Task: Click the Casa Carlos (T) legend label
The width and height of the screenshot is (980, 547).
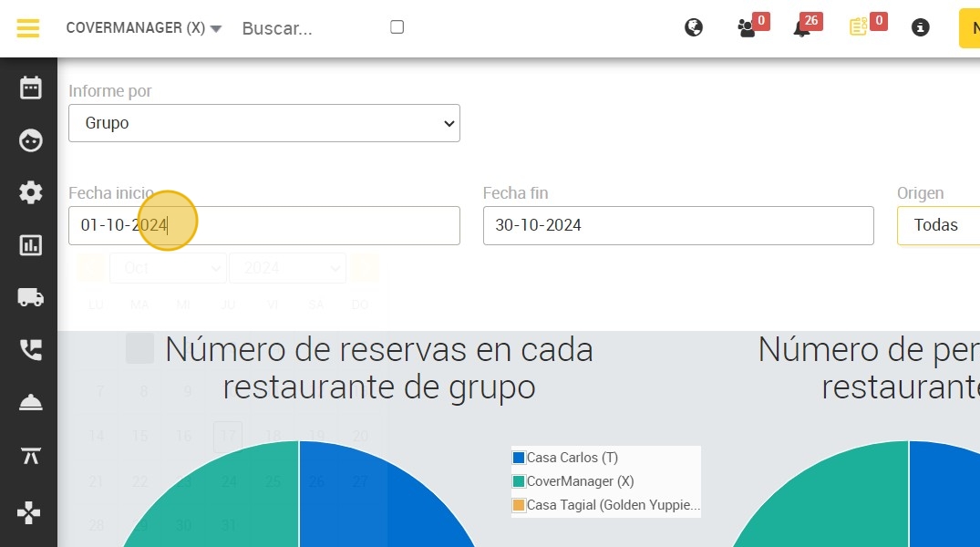Action: point(573,458)
